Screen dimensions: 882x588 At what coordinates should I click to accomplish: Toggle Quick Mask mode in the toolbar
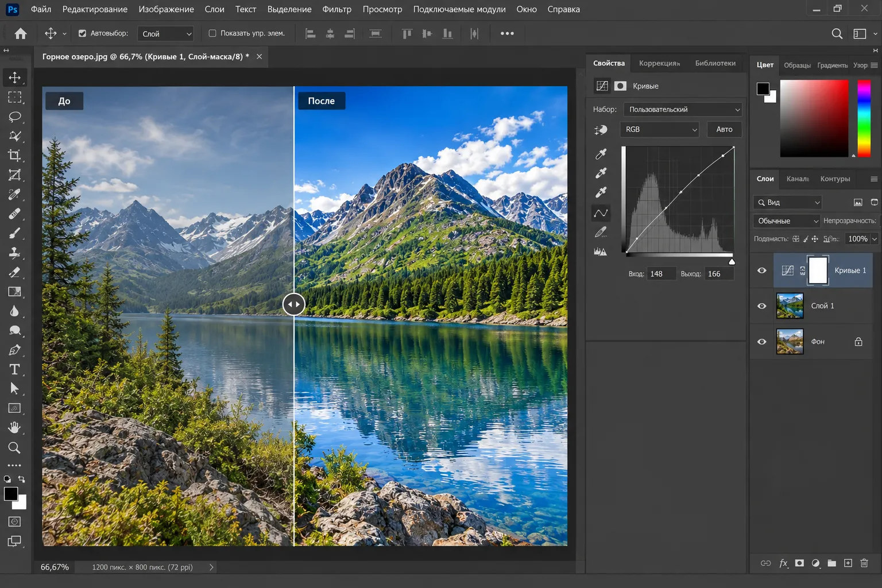[15, 521]
